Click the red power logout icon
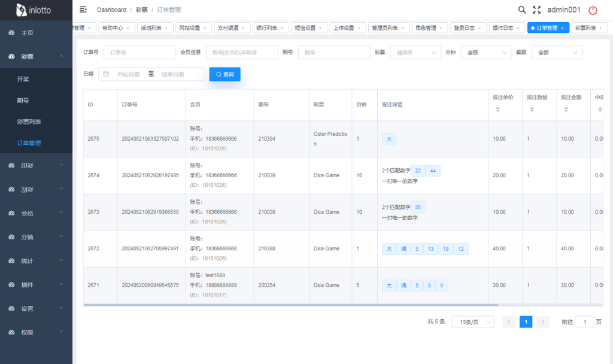The width and height of the screenshot is (613, 364). tap(593, 10)
